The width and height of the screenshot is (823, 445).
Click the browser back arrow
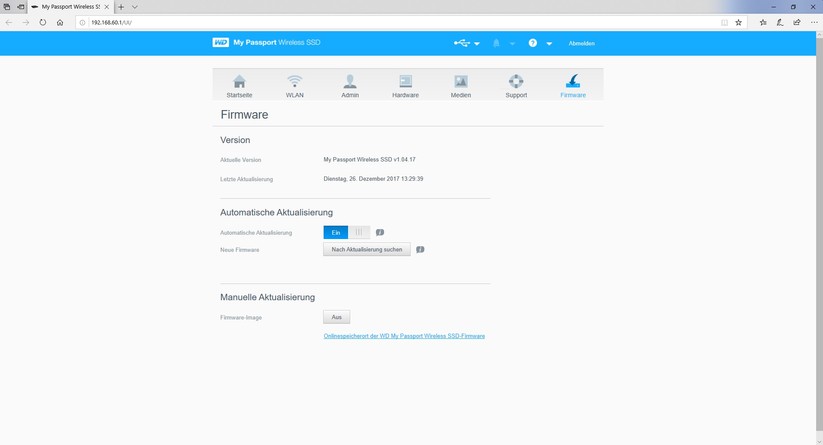coord(9,23)
